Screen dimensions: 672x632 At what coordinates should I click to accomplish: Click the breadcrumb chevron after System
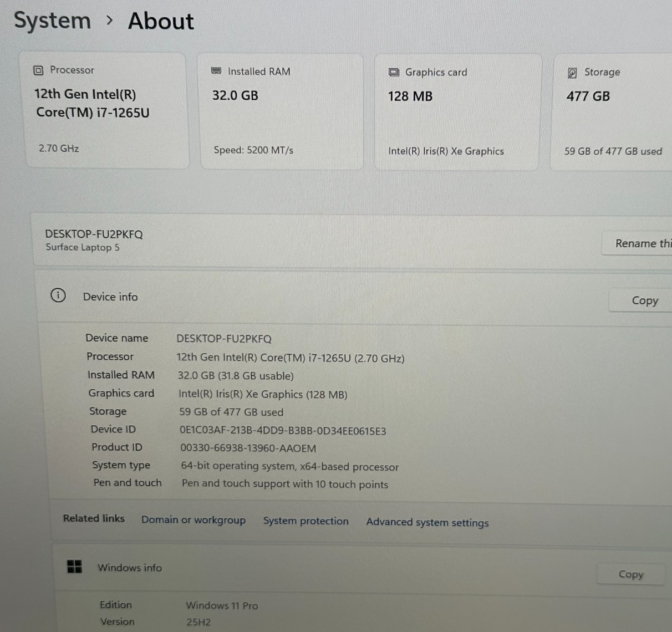click(109, 21)
